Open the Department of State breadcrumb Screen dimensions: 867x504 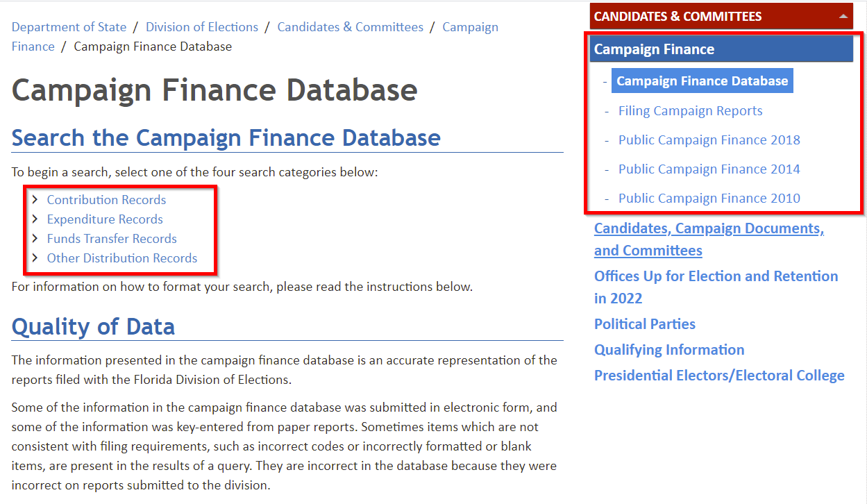(69, 27)
